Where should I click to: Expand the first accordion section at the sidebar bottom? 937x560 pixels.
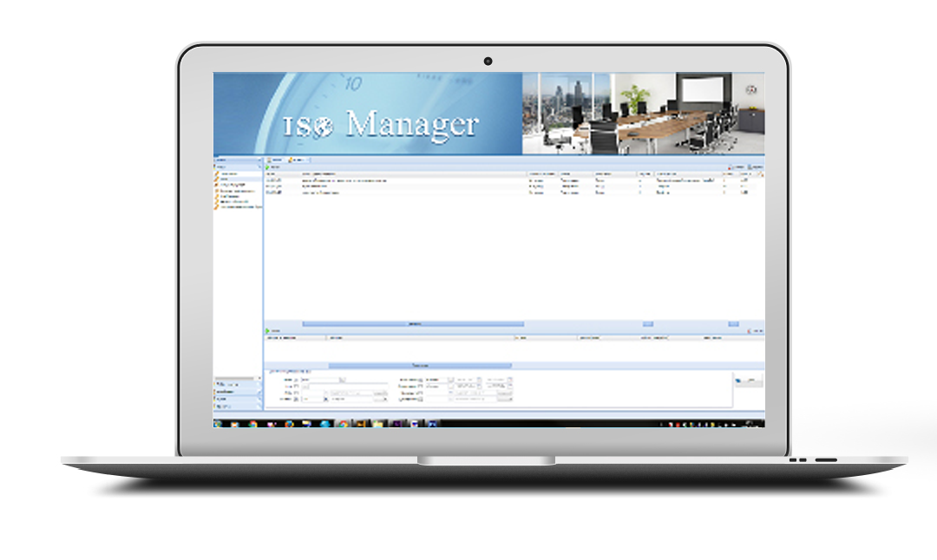click(237, 383)
